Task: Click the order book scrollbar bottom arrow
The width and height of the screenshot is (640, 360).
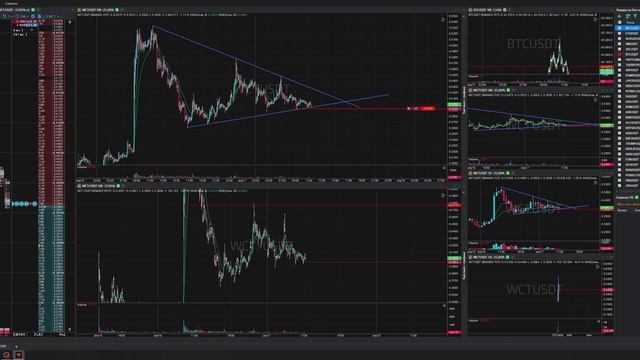Action: pos(69,329)
